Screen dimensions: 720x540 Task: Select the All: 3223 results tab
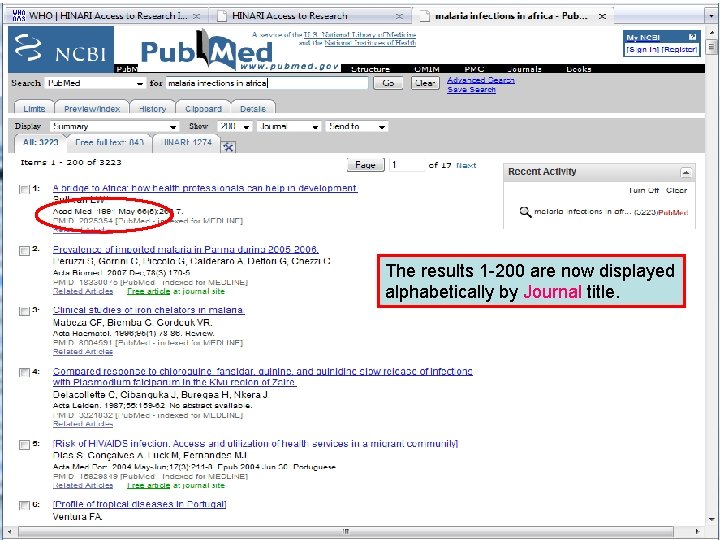[x=40, y=142]
